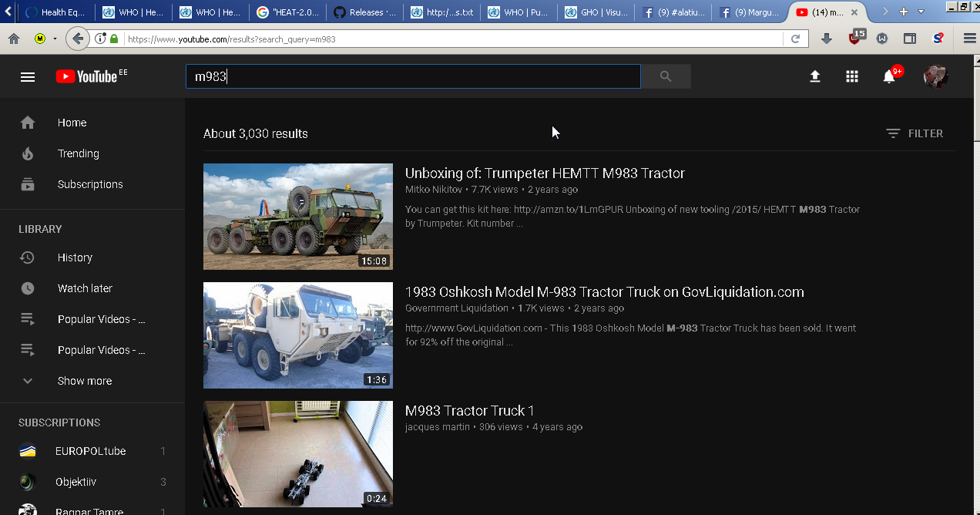Open the Firefox downloads arrow
980x515 pixels.
pyautogui.click(x=827, y=39)
